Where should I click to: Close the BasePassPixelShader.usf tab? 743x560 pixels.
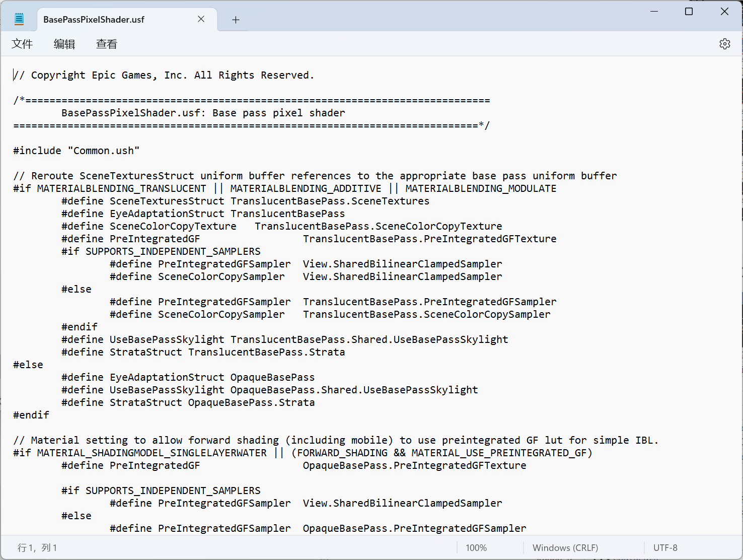click(201, 19)
